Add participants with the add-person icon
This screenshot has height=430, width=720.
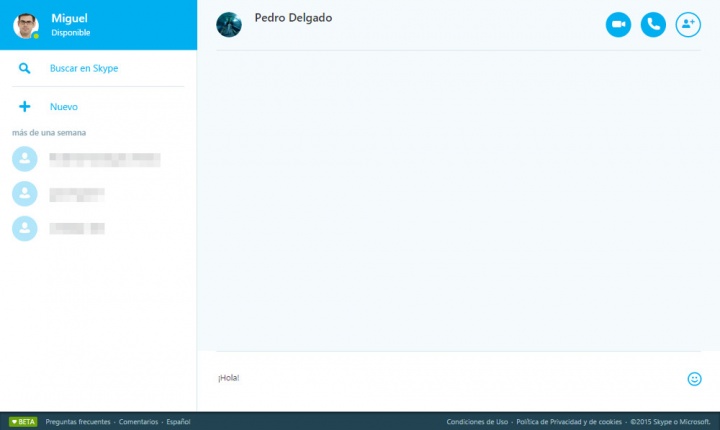pyautogui.click(x=688, y=24)
